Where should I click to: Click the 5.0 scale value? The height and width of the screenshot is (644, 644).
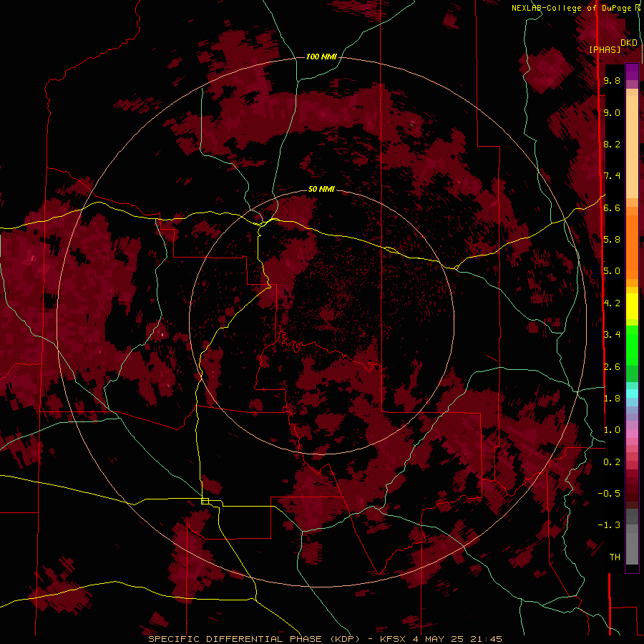point(612,271)
